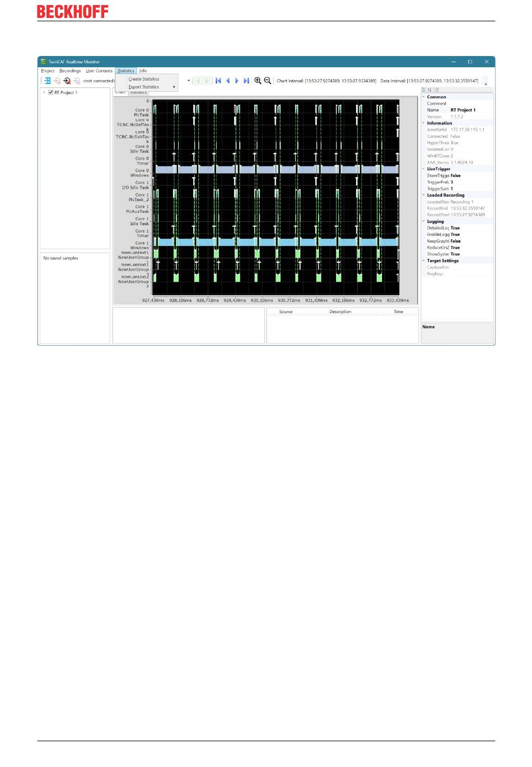Click the blue arrow icon starting the toolbar

(x=48, y=81)
